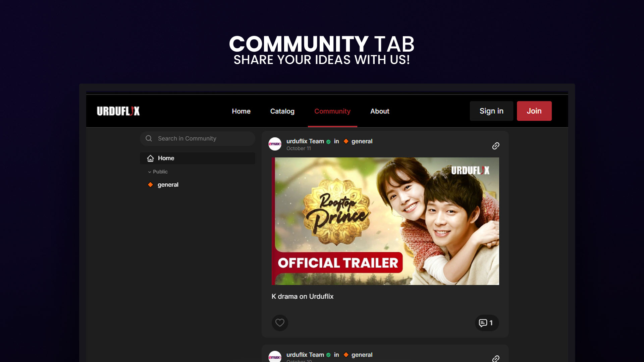
Task: Open urduflix Team profile on October 11 post
Action: click(305, 141)
